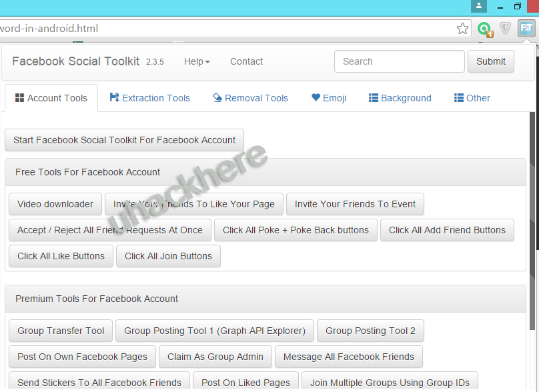Run Click All Add Friend Buttons
Screen dimensions: 539x392
[x=447, y=230]
